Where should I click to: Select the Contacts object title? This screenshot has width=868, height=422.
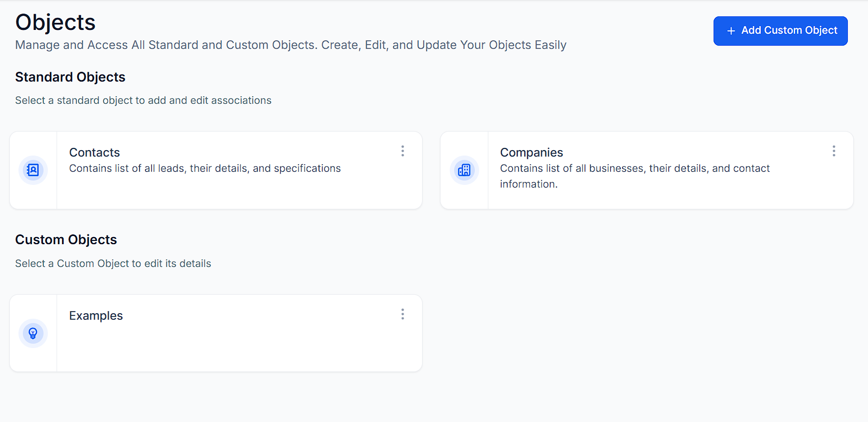(x=95, y=153)
